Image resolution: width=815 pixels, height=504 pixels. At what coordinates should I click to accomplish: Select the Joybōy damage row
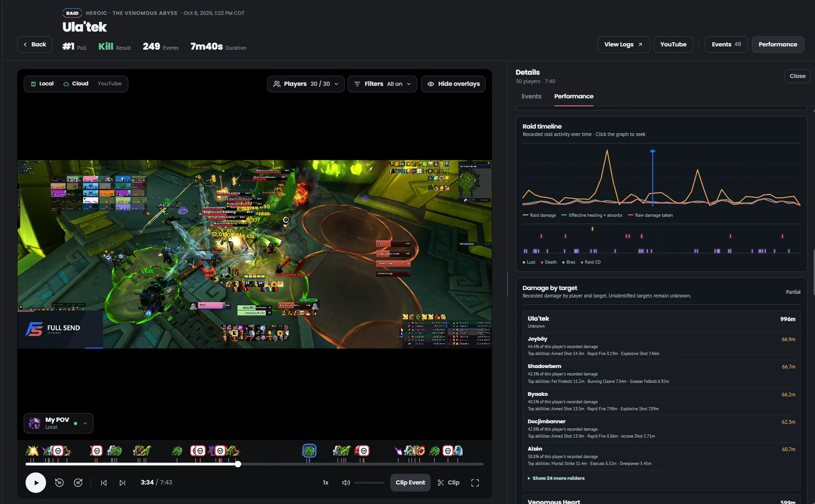point(661,346)
